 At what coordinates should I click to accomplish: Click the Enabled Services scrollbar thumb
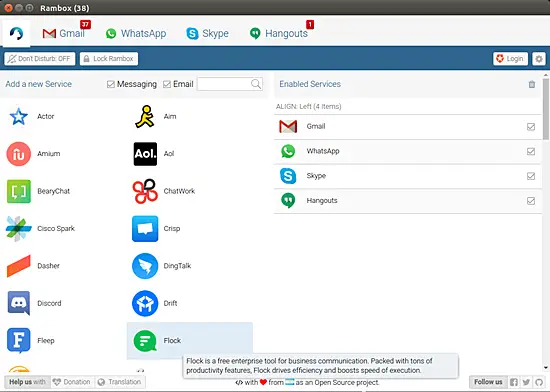[546, 109]
